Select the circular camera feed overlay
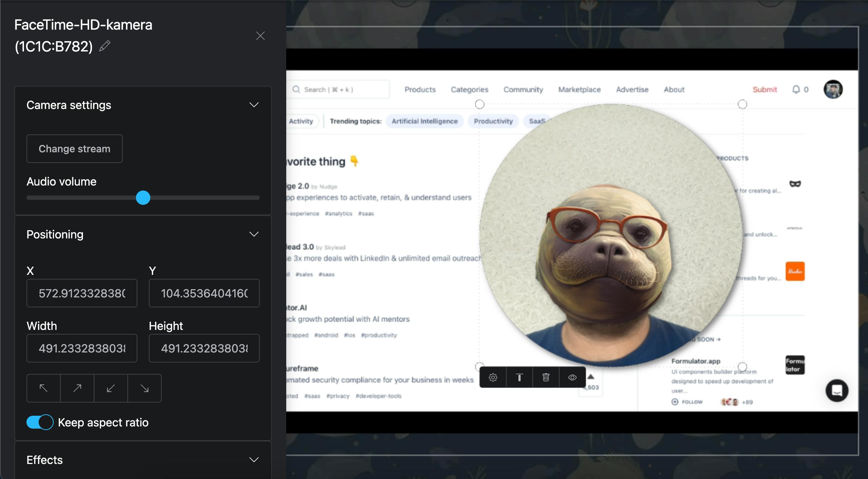 coord(611,235)
